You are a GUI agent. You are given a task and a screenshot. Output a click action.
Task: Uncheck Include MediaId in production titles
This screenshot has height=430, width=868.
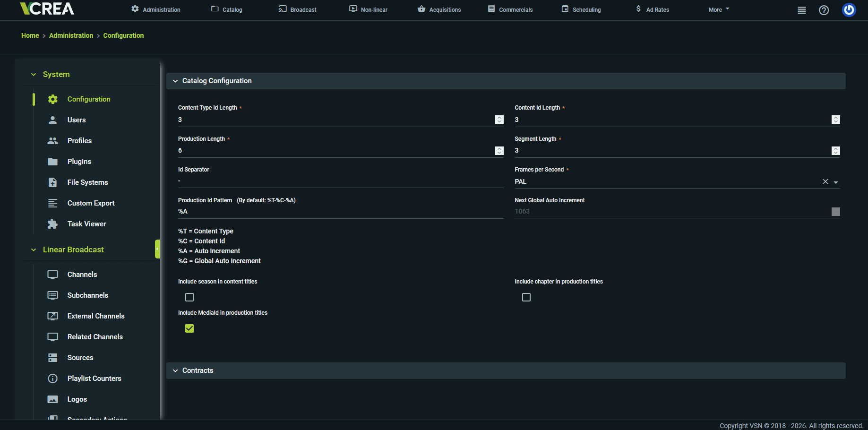pos(189,328)
